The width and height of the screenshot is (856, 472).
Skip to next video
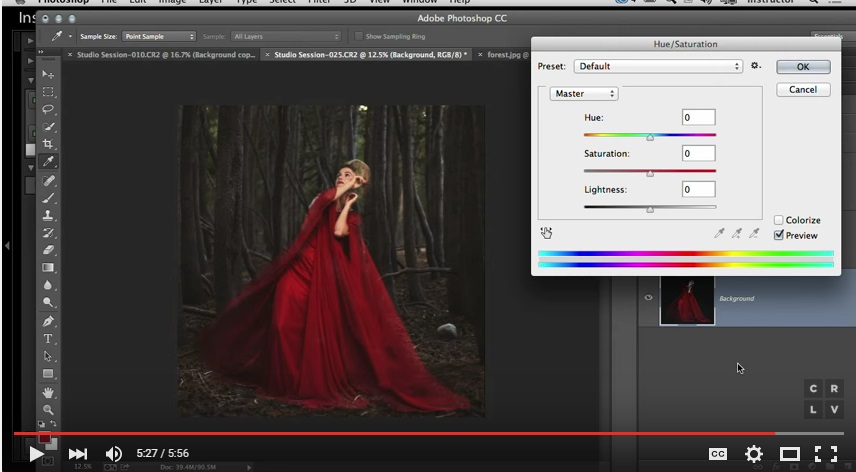click(x=78, y=453)
